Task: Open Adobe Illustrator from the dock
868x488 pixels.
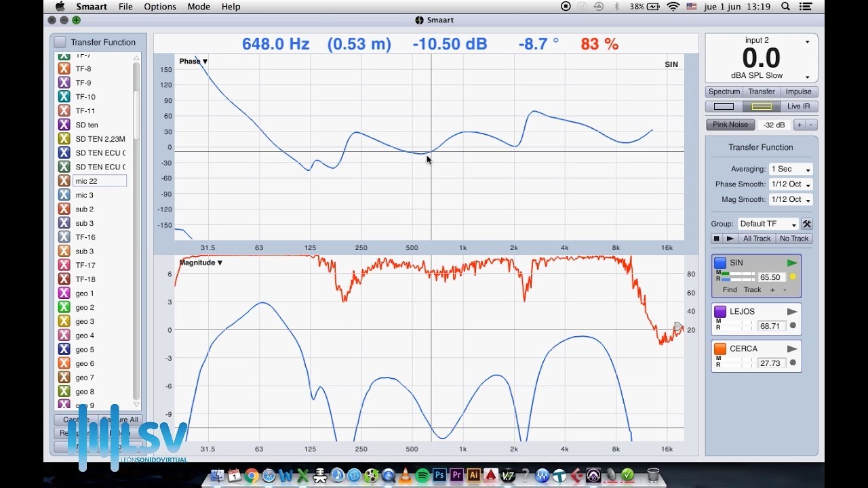Action: (473, 476)
